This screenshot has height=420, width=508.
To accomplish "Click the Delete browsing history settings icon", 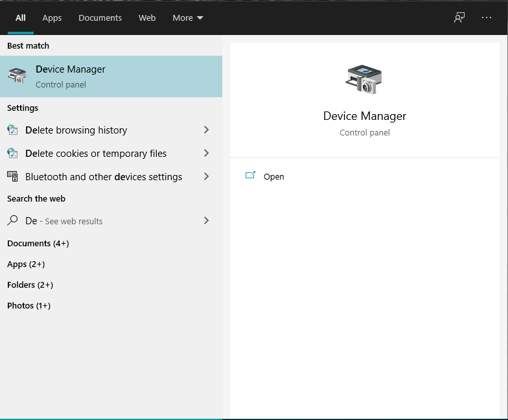I will (x=12, y=130).
